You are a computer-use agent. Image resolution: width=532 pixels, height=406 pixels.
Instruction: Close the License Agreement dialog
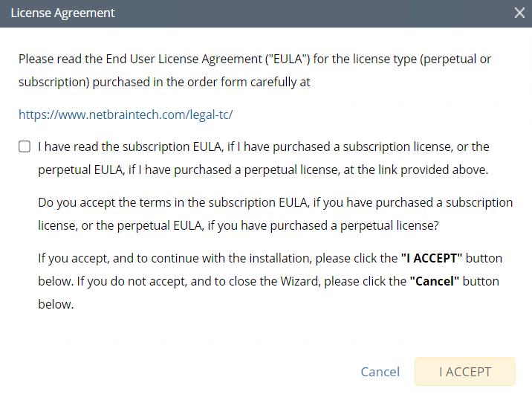[x=519, y=13]
